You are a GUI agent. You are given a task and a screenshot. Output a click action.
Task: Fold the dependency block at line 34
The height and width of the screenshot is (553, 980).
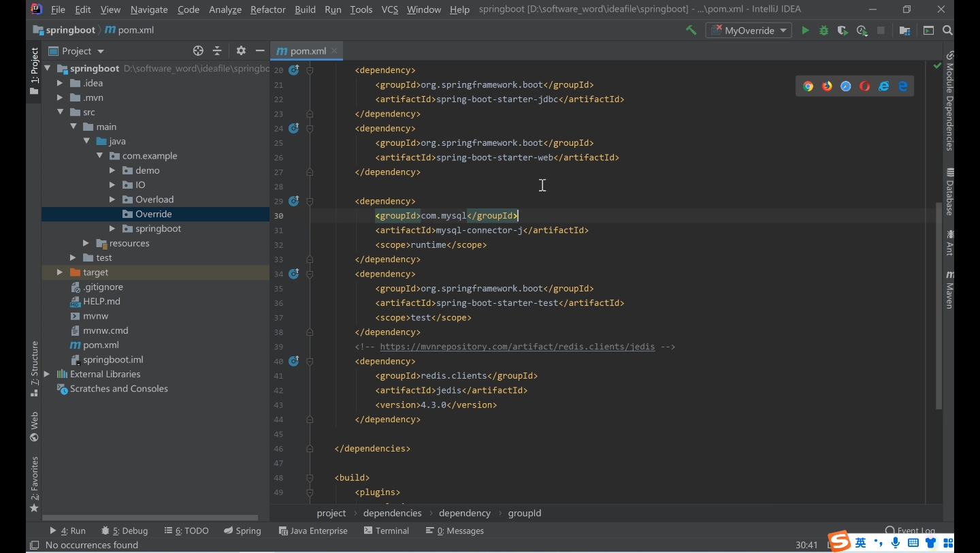tap(310, 274)
